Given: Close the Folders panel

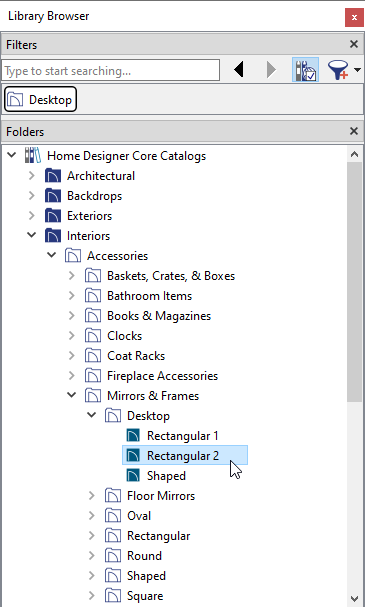Looking at the screenshot, I should pos(354,131).
